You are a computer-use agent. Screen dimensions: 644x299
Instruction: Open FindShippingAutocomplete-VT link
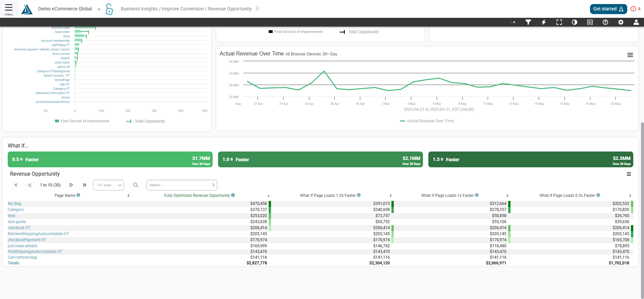tap(35, 252)
